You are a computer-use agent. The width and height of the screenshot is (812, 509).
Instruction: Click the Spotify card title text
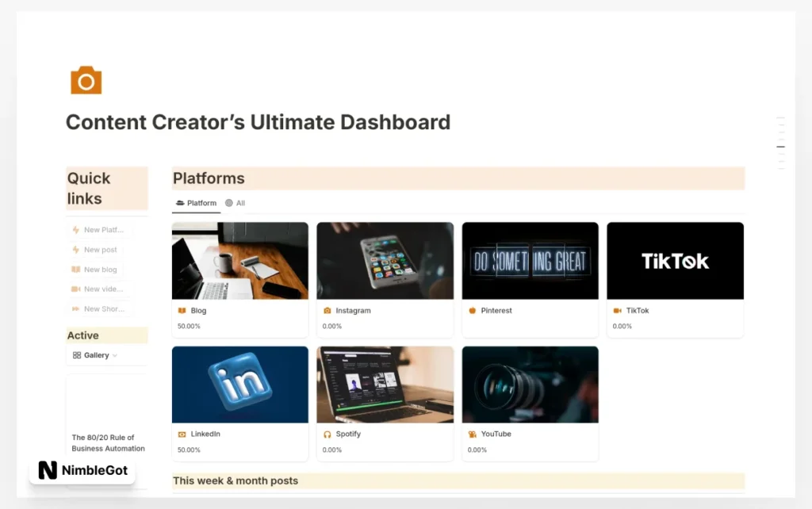click(348, 434)
